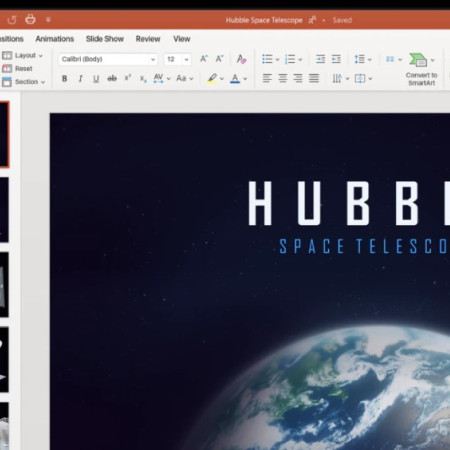Click the Align Text vertical icon

[x=360, y=79]
